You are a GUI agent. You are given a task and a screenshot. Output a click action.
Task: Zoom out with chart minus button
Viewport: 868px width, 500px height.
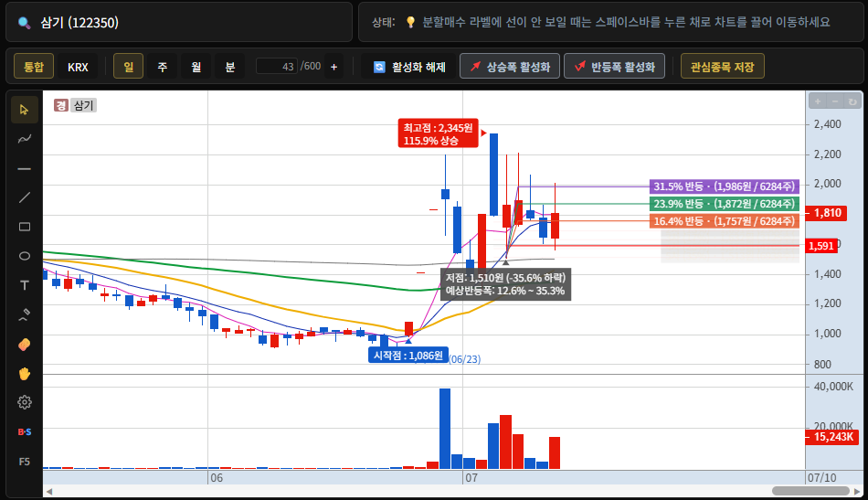click(x=835, y=101)
